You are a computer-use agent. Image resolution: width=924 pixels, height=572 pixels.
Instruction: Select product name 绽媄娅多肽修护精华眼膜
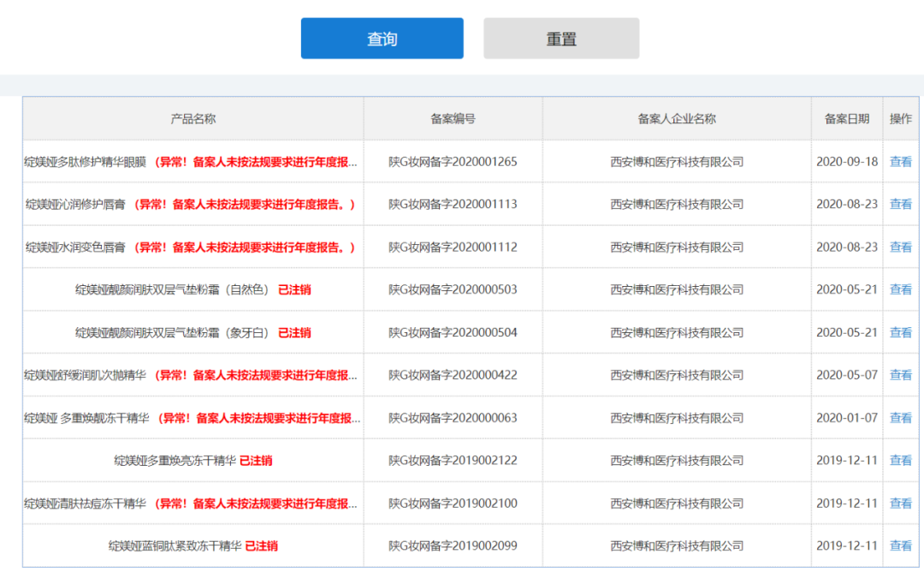pyautogui.click(x=85, y=162)
